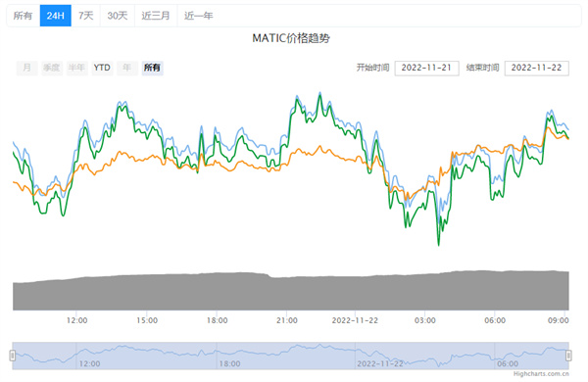
Task: Select the YTD zoom button
Action: pyautogui.click(x=102, y=68)
